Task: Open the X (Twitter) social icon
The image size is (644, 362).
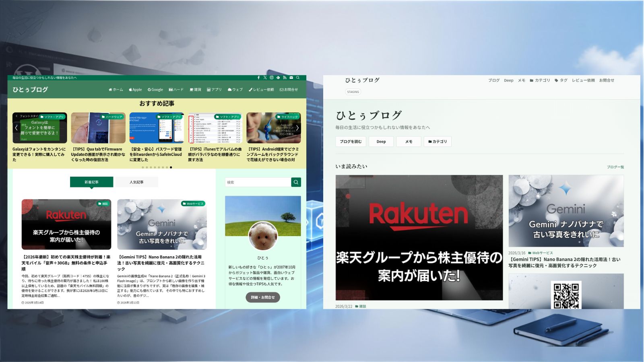Action: (265, 78)
